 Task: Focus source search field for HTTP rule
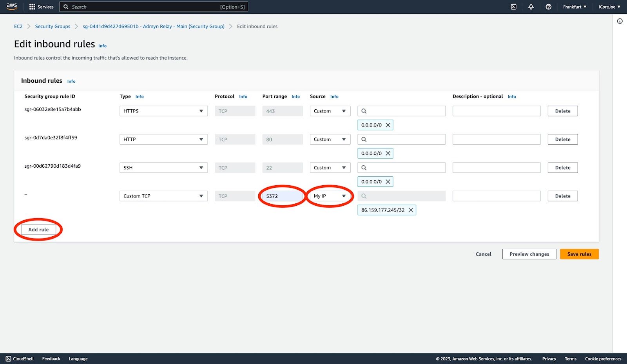[x=401, y=139]
